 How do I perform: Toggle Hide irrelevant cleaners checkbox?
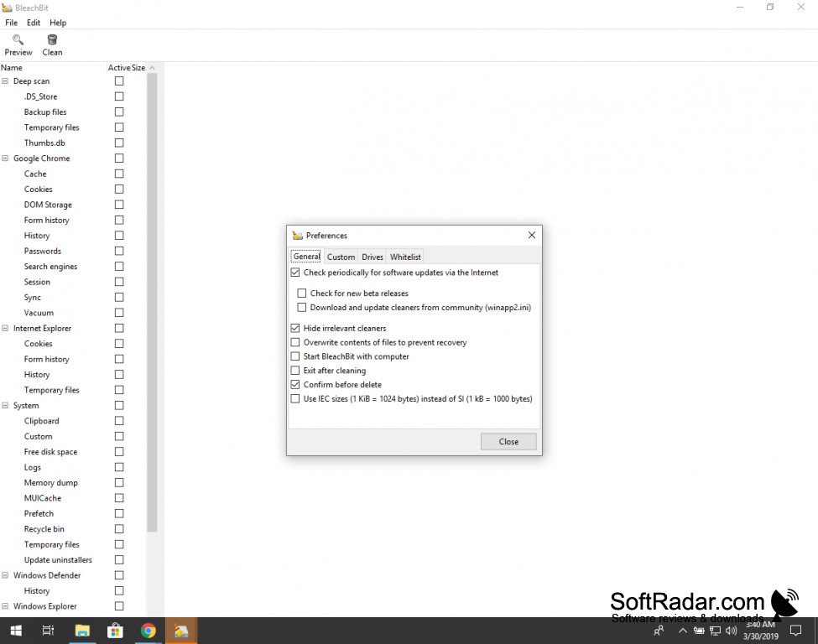295,329
